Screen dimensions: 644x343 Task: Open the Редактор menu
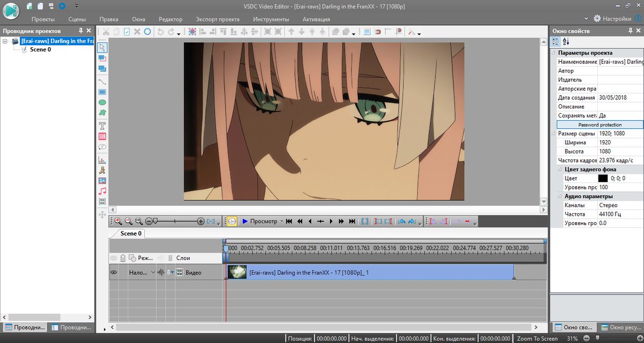171,19
